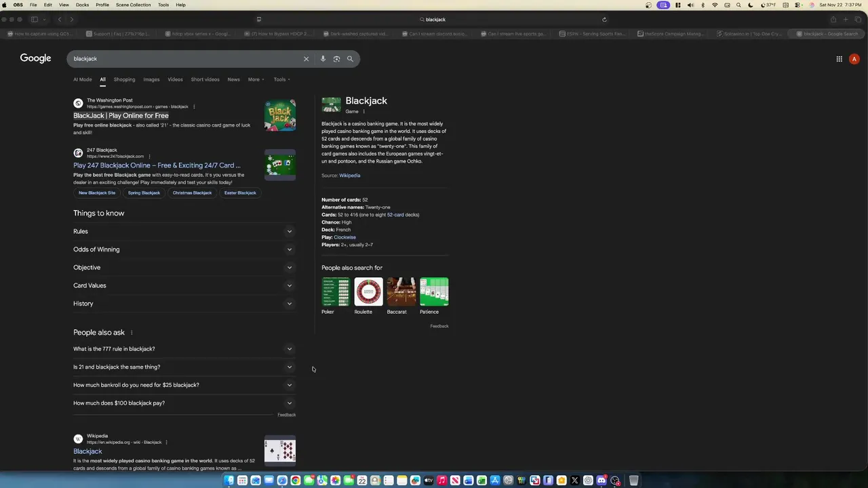Switch to Shopping results tab
868x488 pixels.
point(124,79)
